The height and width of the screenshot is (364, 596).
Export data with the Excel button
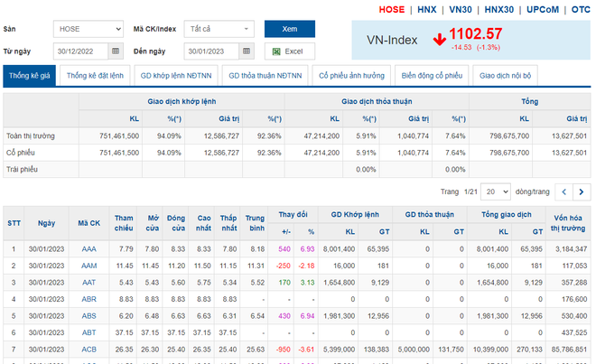[290, 51]
